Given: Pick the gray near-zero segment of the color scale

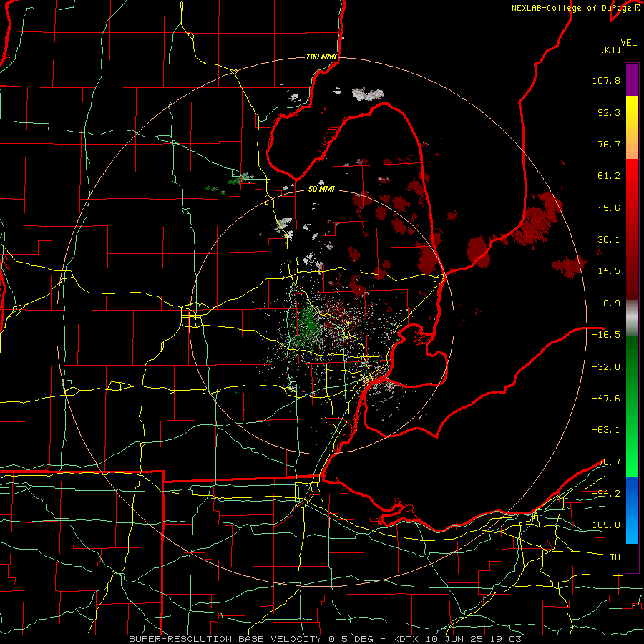Looking at the screenshot, I should [x=632, y=318].
